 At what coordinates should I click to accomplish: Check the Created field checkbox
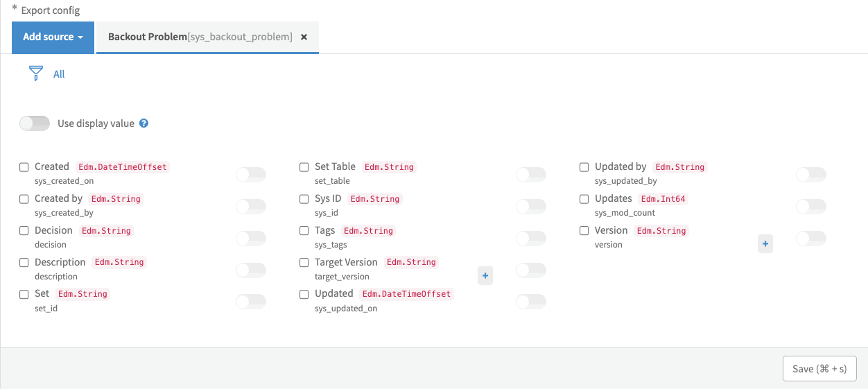tap(24, 167)
